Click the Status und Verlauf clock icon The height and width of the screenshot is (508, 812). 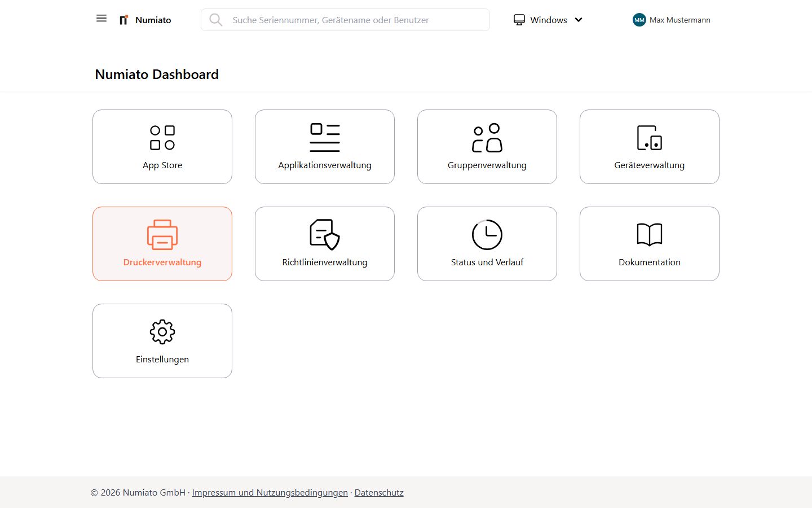[x=487, y=235]
